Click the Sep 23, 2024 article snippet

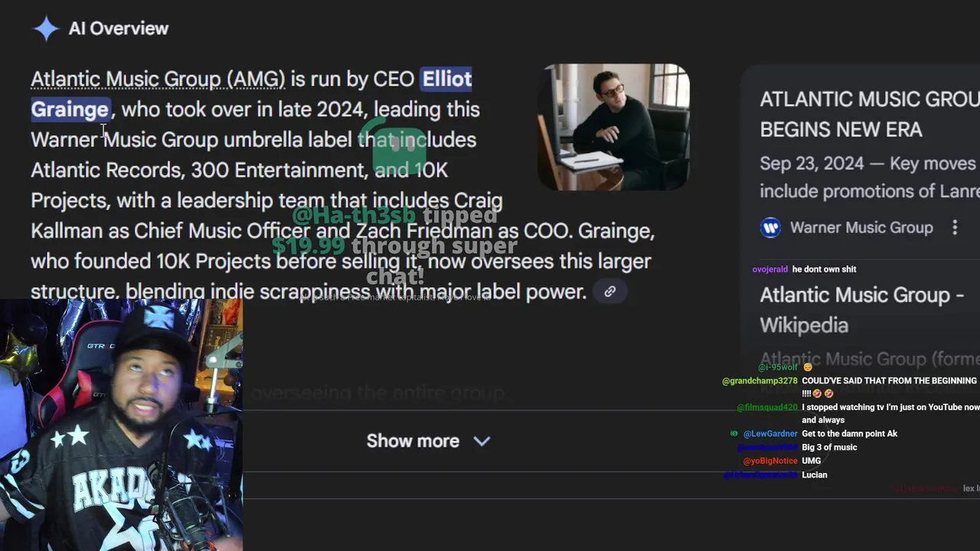[x=870, y=177]
